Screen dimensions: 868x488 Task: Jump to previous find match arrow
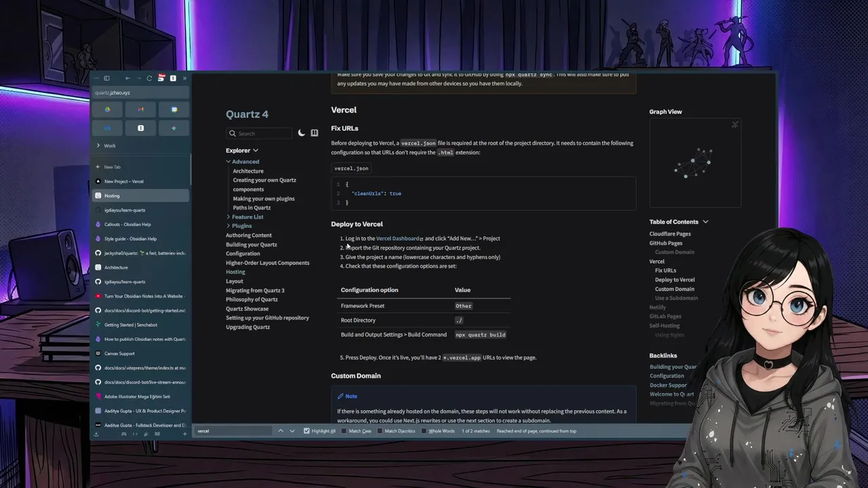[x=281, y=431]
